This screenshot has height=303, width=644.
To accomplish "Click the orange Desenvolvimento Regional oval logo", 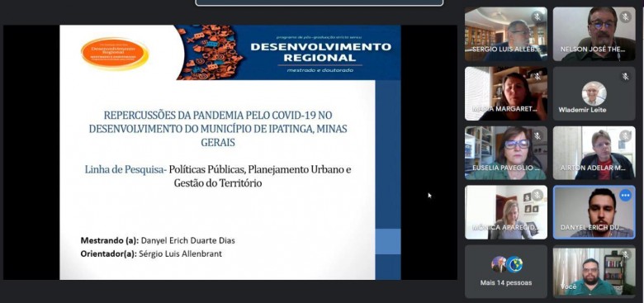I will 115,54.
